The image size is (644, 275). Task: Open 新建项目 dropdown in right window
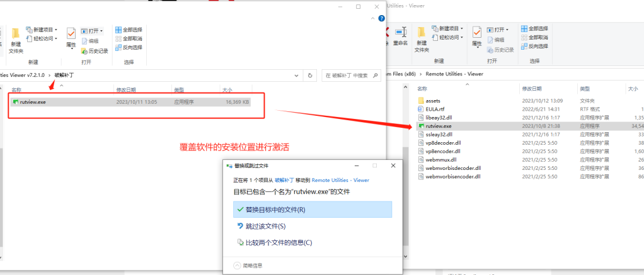click(447, 28)
